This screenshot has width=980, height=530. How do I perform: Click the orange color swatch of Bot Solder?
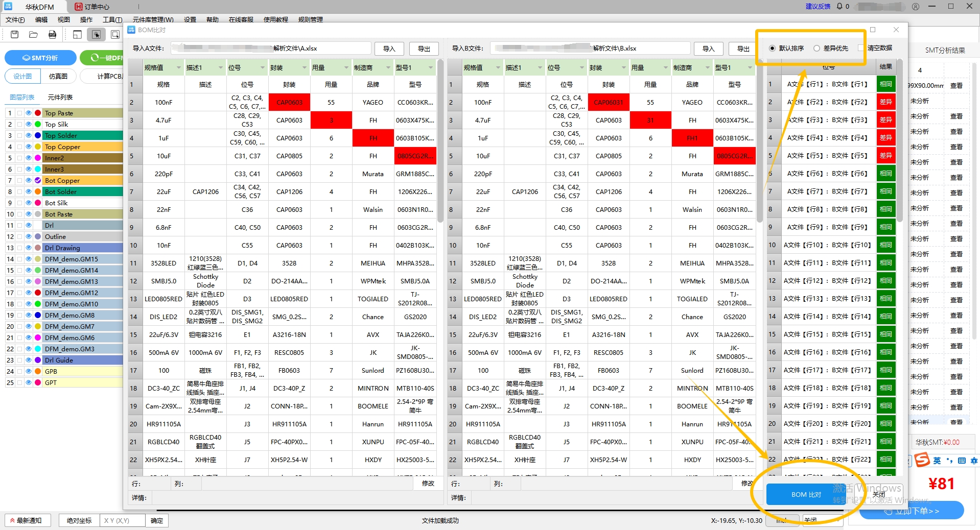click(38, 191)
